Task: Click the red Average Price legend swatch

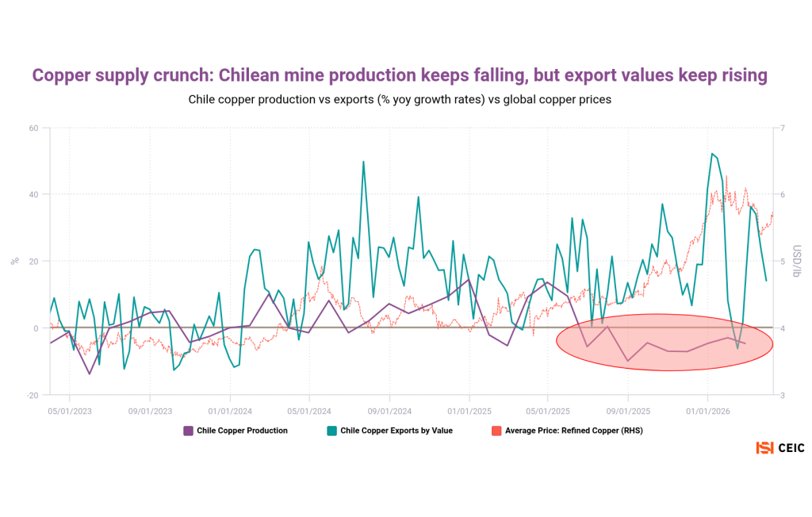Action: pos(497,431)
